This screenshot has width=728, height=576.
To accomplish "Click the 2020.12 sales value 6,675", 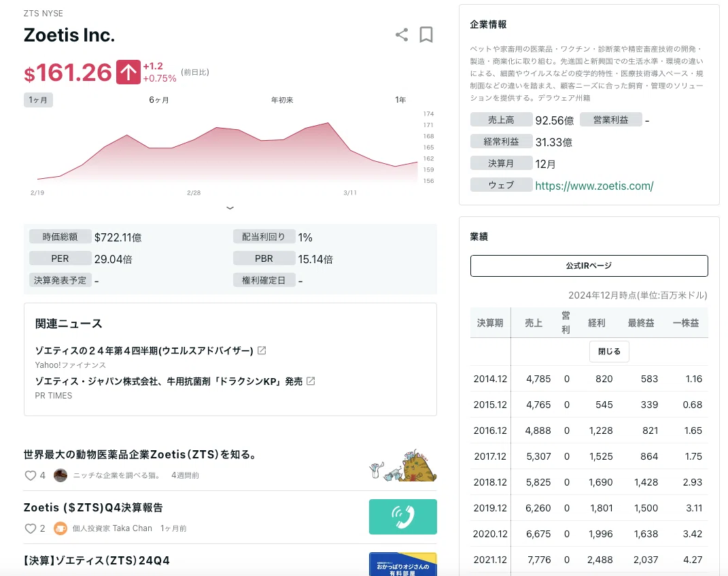I will click(x=538, y=535).
